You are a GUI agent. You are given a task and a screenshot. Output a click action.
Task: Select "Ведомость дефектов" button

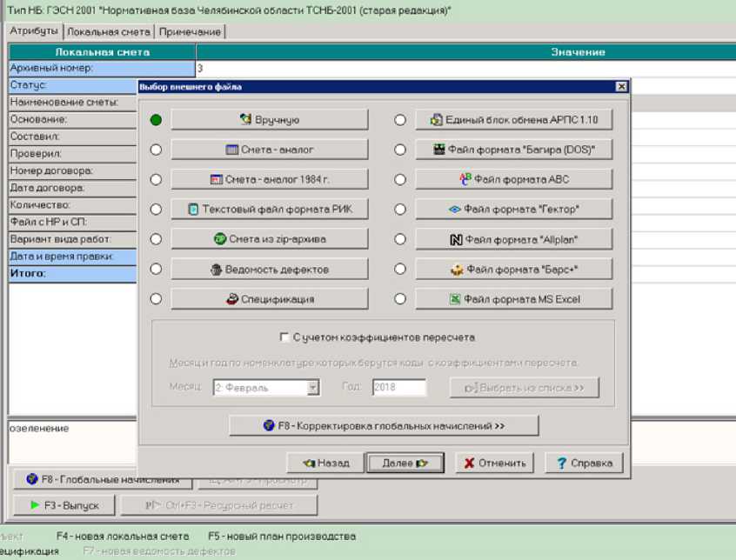click(x=269, y=269)
